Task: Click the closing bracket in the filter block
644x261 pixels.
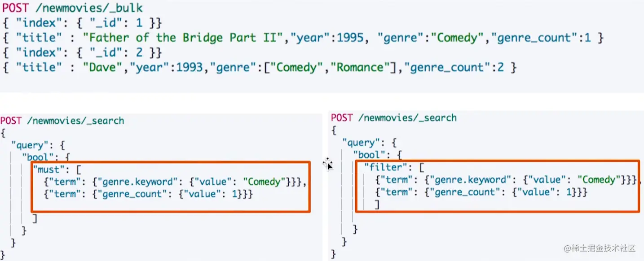Action: [377, 204]
